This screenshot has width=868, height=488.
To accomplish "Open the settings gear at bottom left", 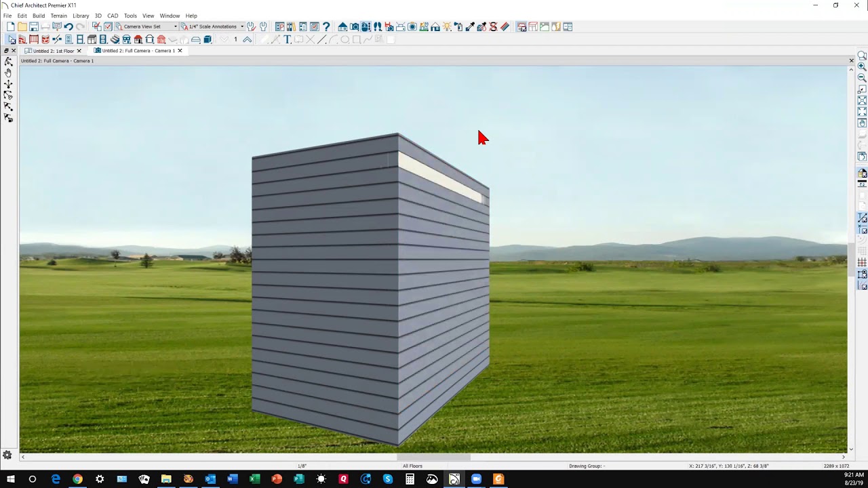I will pos(7,455).
